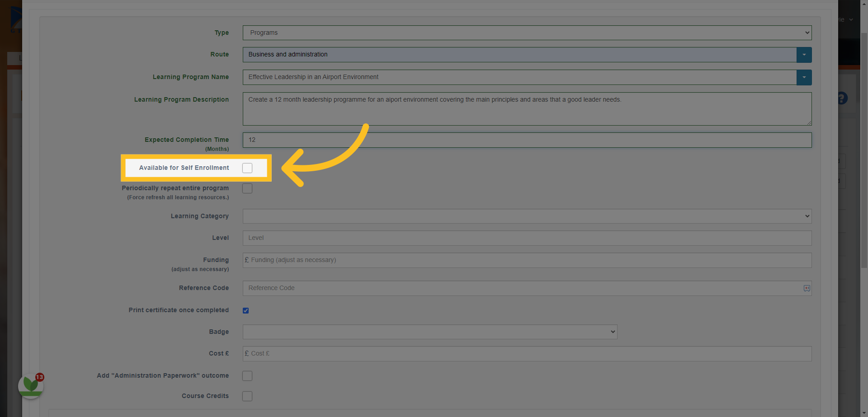868x417 pixels.
Task: Click the blue help question mark icon
Action: (x=842, y=98)
